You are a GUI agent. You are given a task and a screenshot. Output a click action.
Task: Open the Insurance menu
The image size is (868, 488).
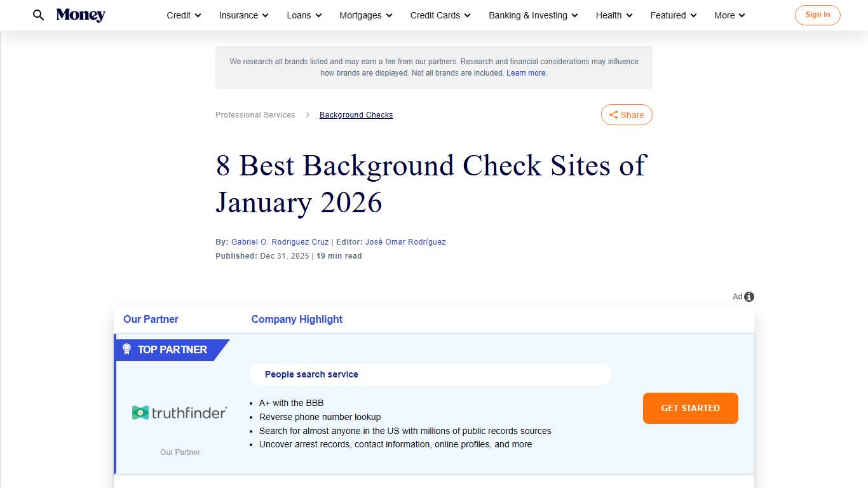pyautogui.click(x=243, y=15)
